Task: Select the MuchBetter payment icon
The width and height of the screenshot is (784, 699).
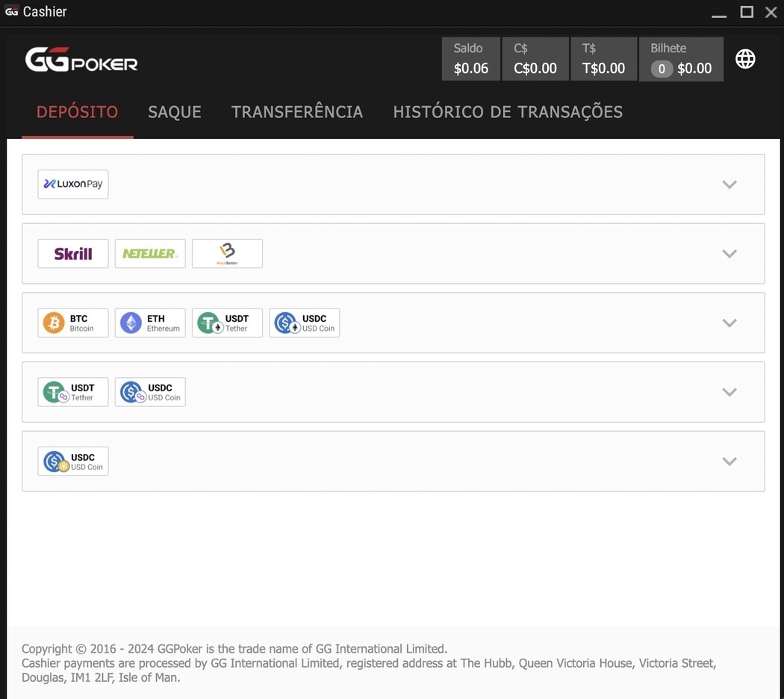Action: click(227, 254)
